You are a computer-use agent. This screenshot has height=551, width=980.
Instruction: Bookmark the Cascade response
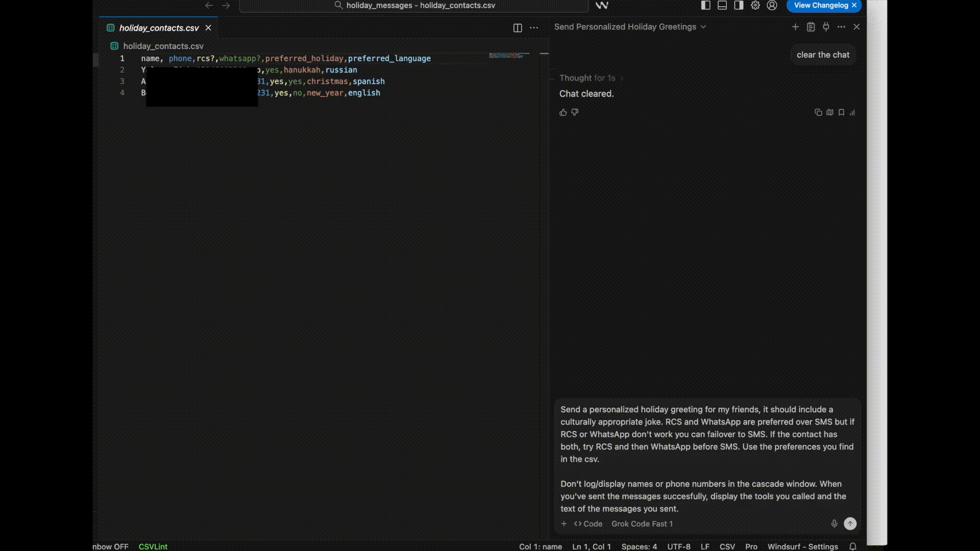841,112
